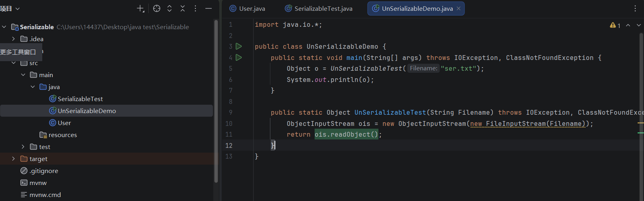The height and width of the screenshot is (201, 644).
Task: Expand the .idea folder
Action: (x=14, y=39)
